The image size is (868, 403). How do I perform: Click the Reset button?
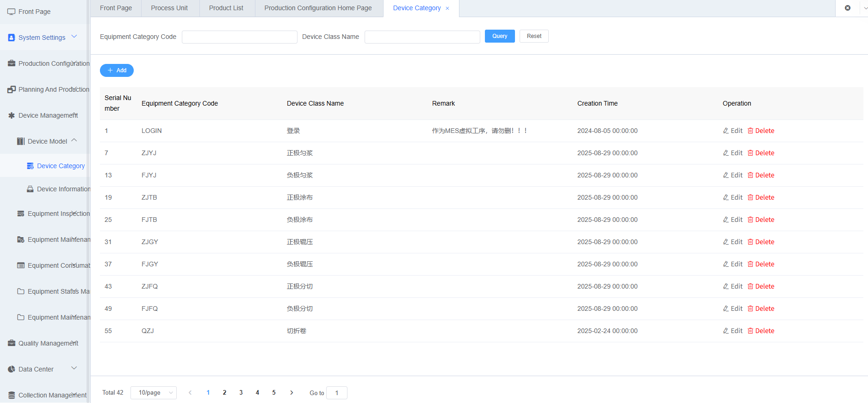(534, 36)
